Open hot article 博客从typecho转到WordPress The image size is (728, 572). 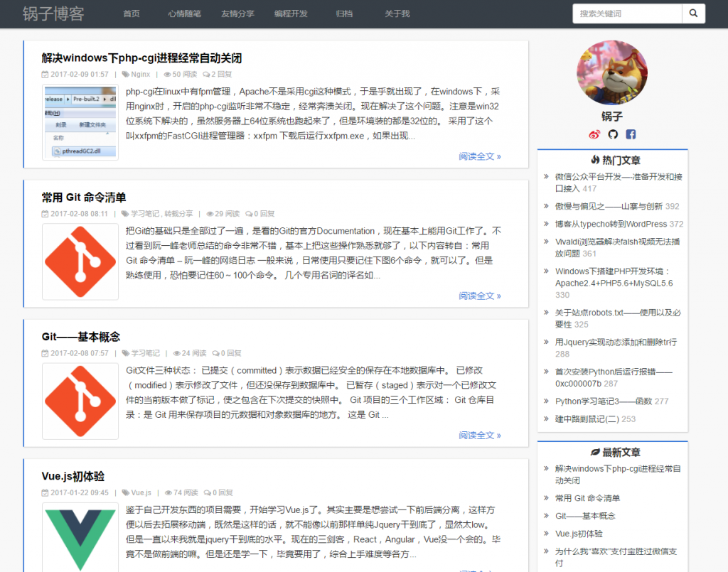click(x=611, y=224)
